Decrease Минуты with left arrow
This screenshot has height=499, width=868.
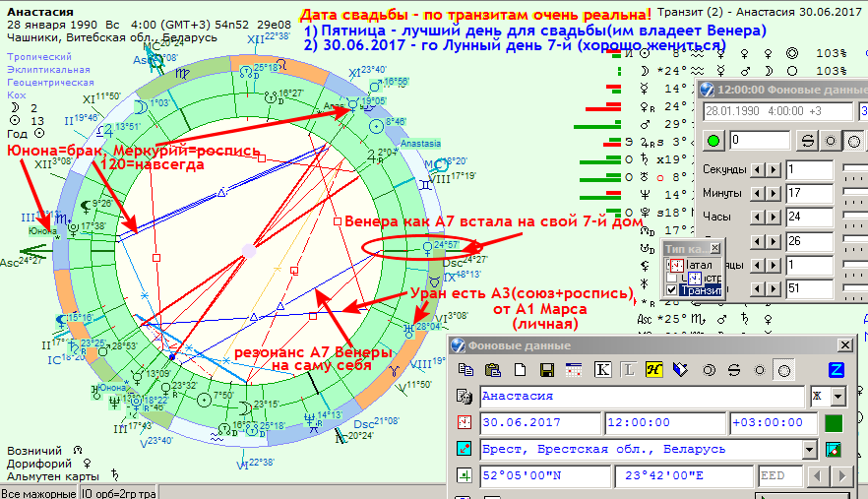click(757, 193)
